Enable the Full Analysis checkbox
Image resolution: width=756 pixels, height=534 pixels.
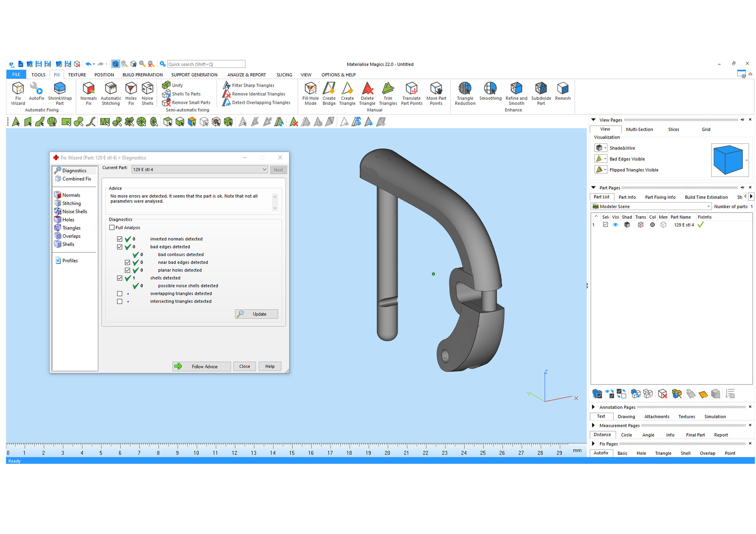[x=112, y=228]
